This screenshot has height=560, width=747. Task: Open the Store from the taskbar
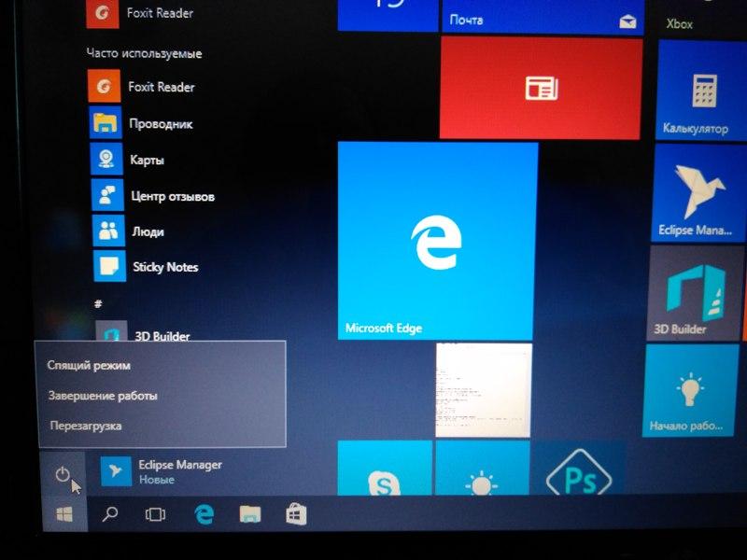[296, 514]
